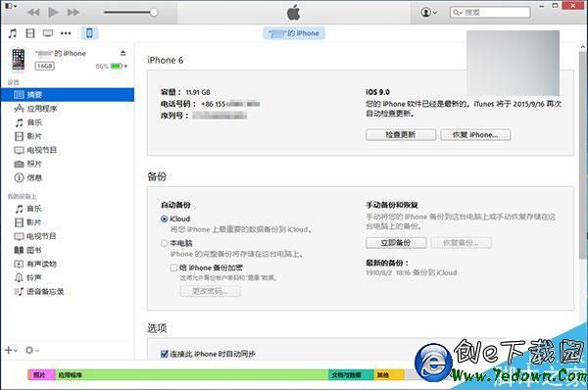Enable 给 iPhone 备份加密 checkbox
Viewport: 588px width, 390px height.
click(173, 268)
